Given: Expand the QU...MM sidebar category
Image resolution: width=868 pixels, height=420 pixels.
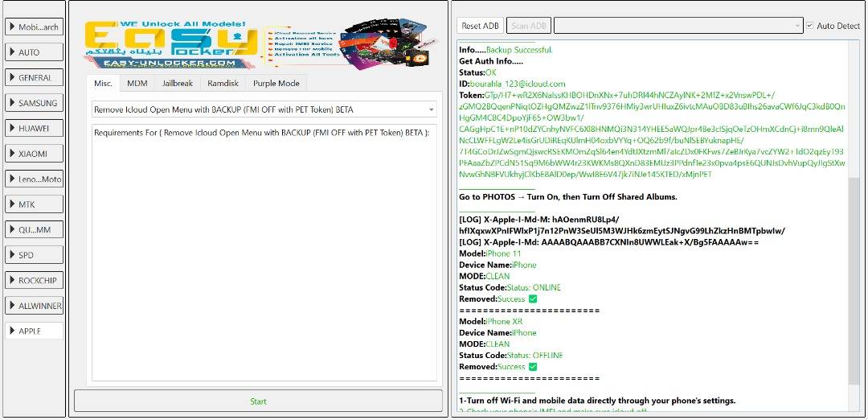Looking at the screenshot, I should [35, 229].
